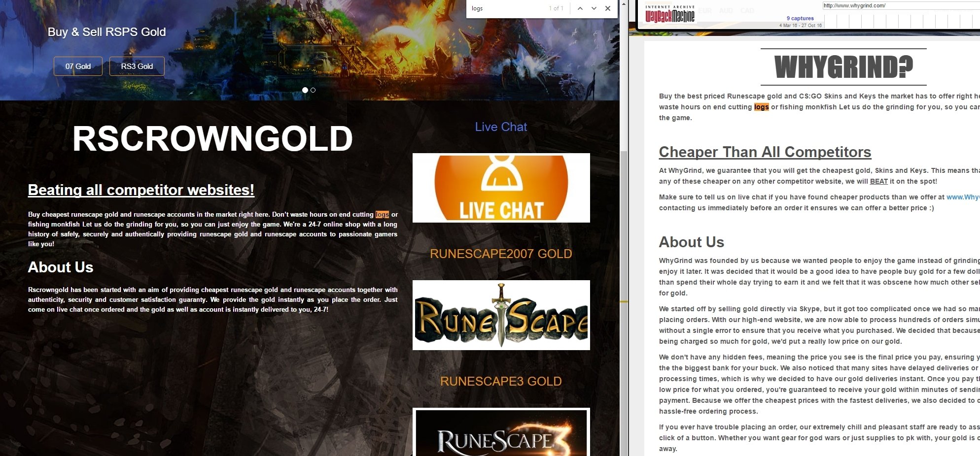Click the 07 Gold button

point(78,66)
